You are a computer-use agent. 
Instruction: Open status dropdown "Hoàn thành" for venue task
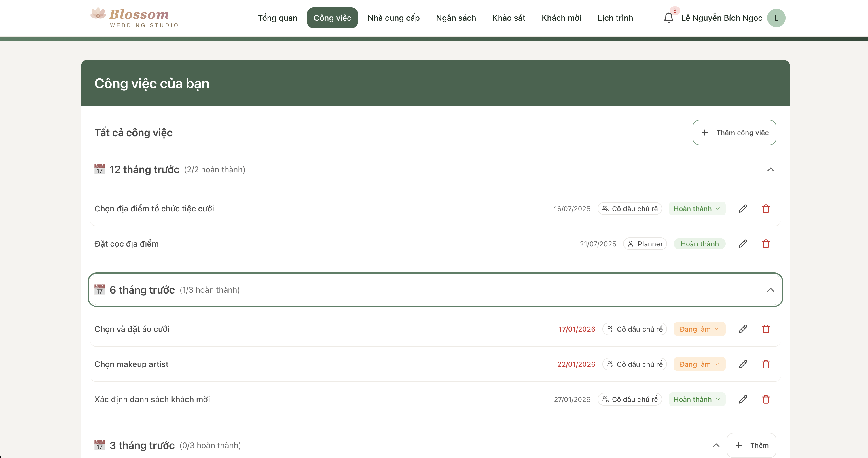coord(697,209)
